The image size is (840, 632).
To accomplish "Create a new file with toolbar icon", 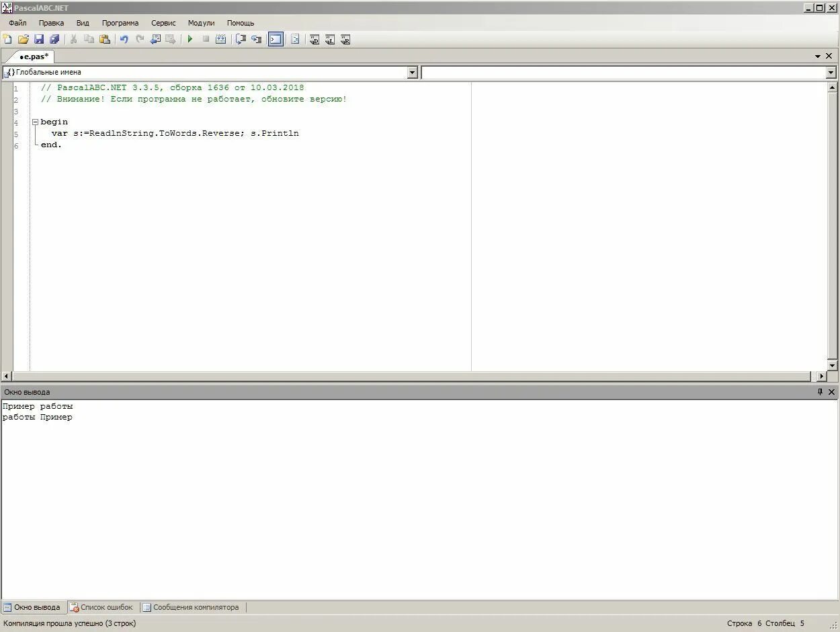I will coord(7,40).
